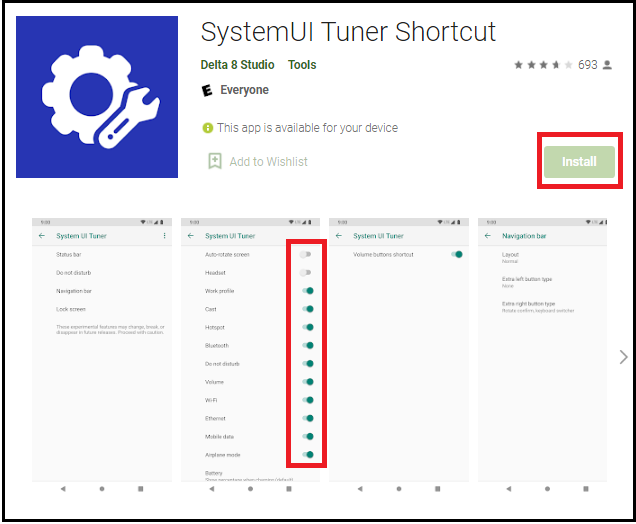The height and width of the screenshot is (524, 636).
Task: Toggle the Volume switch
Action: click(308, 382)
